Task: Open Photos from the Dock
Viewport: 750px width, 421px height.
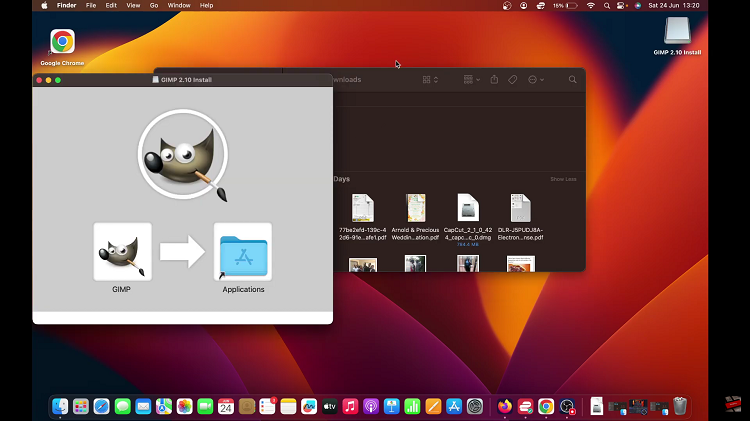Action: point(185,407)
